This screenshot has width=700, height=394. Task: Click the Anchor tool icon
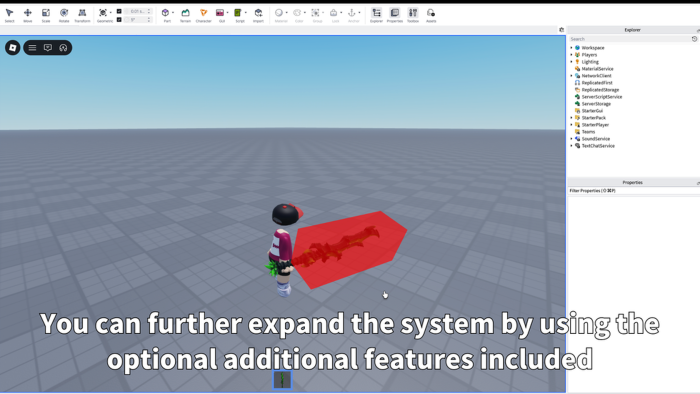pos(352,13)
